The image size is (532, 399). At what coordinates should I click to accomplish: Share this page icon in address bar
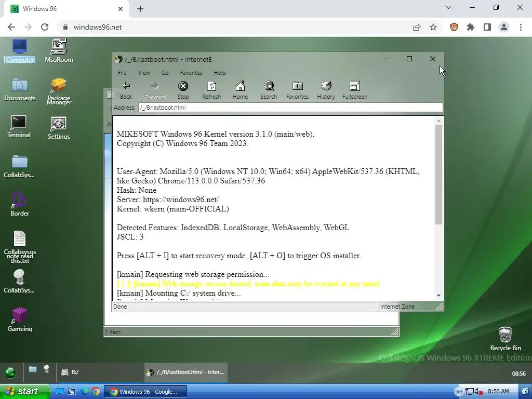[417, 27]
